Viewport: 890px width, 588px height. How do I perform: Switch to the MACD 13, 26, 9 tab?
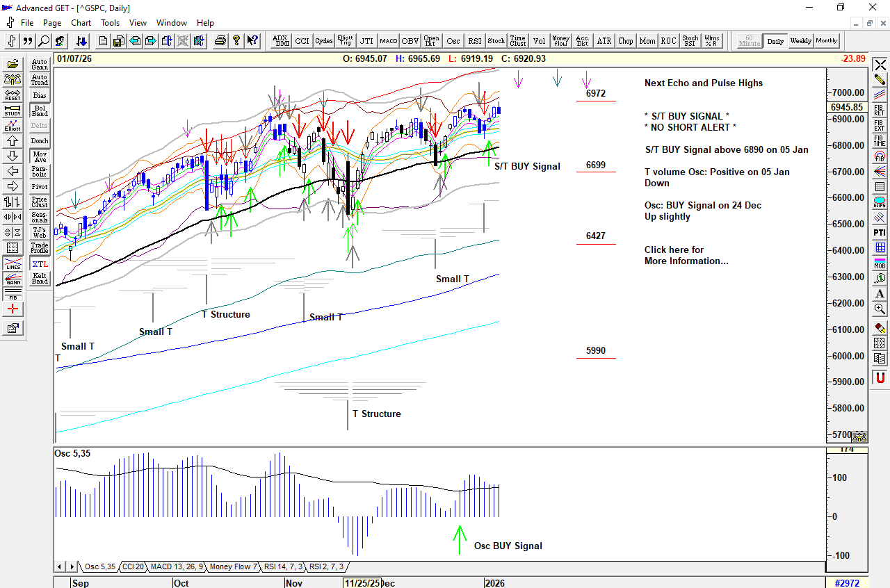click(177, 567)
